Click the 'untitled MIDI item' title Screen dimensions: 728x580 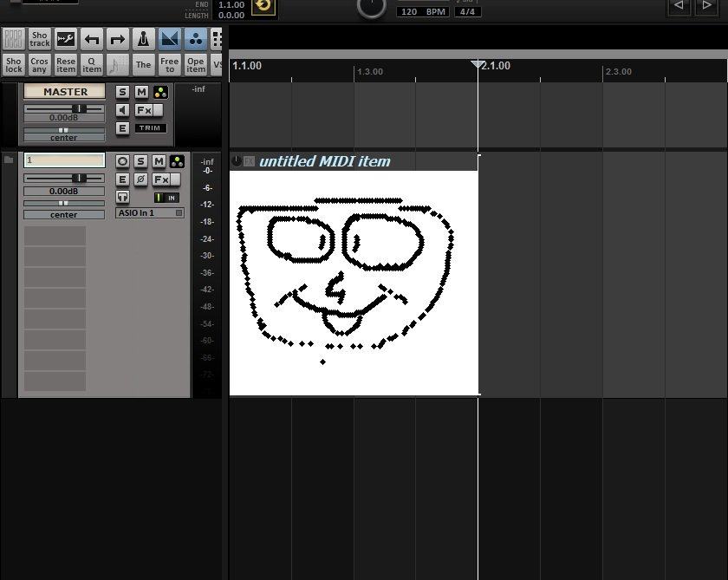click(324, 161)
